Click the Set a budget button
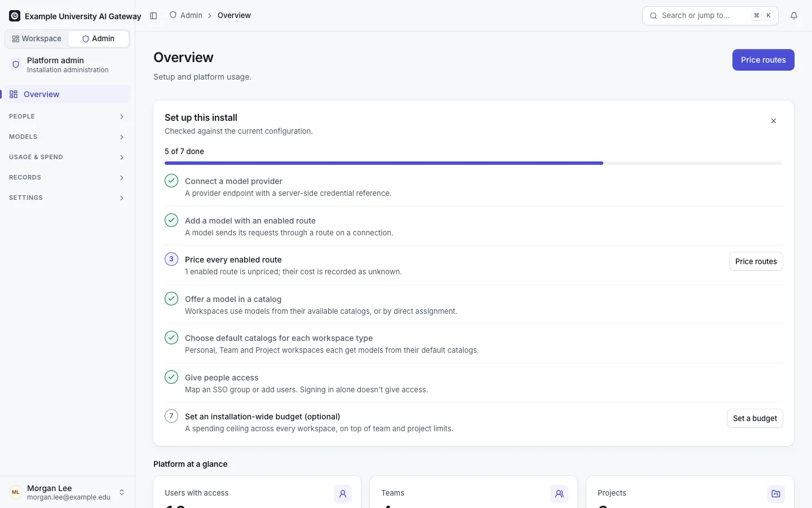The width and height of the screenshot is (812, 508). pyautogui.click(x=755, y=418)
